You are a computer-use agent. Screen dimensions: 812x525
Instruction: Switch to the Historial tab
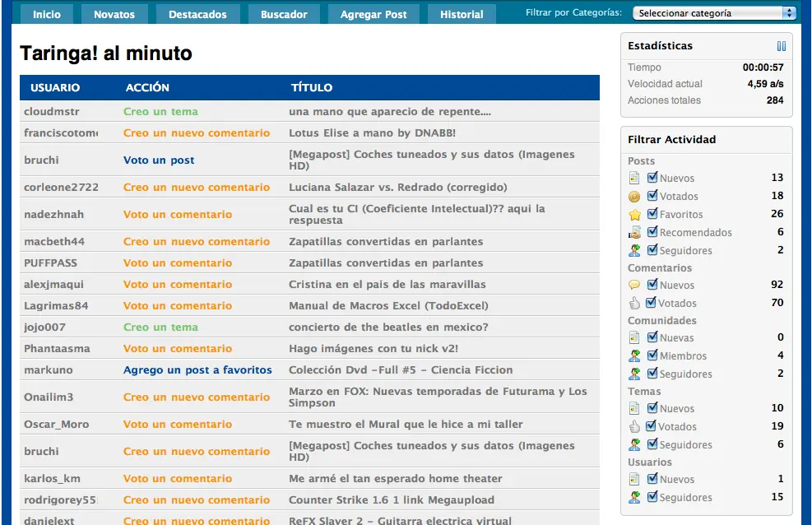(462, 14)
